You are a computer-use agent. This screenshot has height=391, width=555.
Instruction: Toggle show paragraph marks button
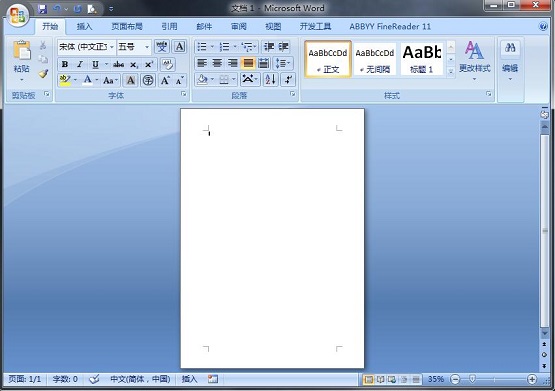pos(288,80)
